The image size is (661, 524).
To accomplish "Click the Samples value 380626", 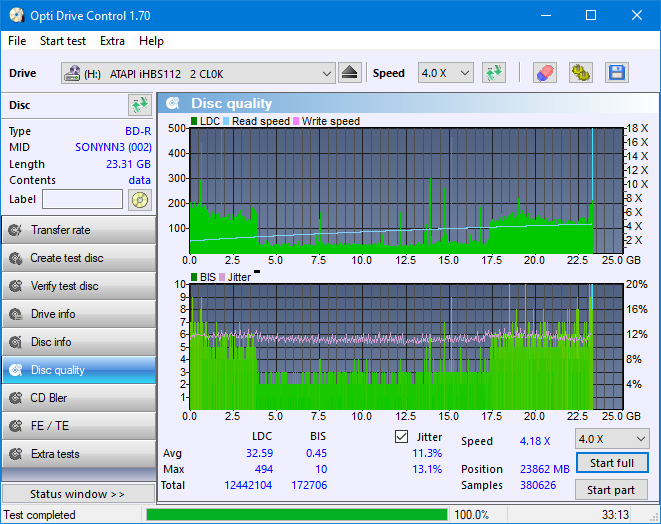I will tap(538, 485).
